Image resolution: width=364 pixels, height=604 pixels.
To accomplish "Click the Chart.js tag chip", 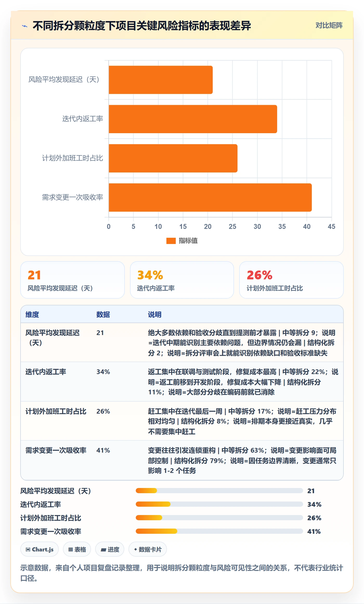I will [x=40, y=549].
